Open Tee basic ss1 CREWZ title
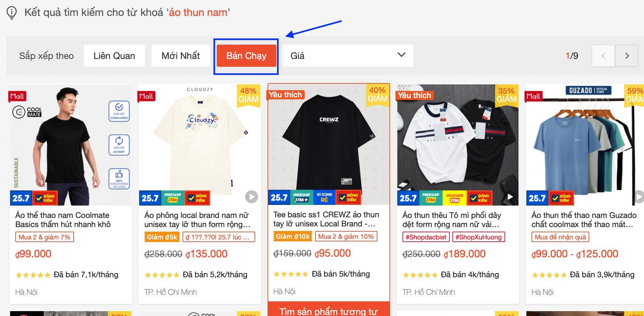The width and height of the screenshot is (644, 316). pos(326,219)
